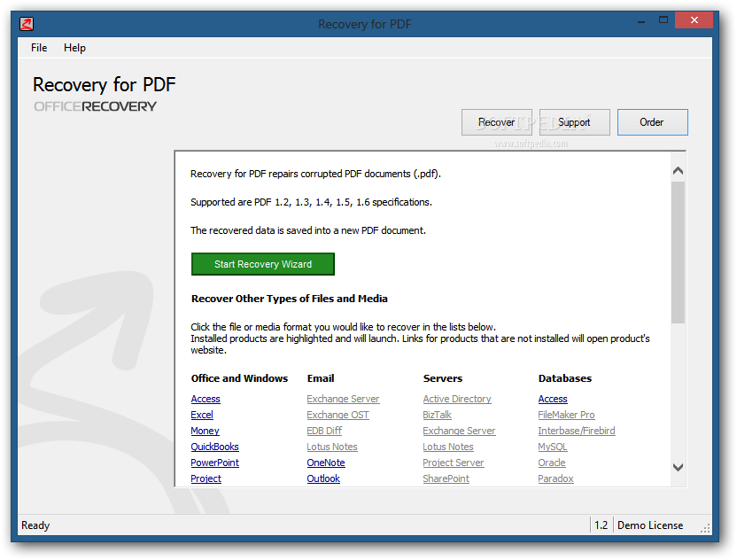Open the Interbase/Firebird link

(x=577, y=431)
